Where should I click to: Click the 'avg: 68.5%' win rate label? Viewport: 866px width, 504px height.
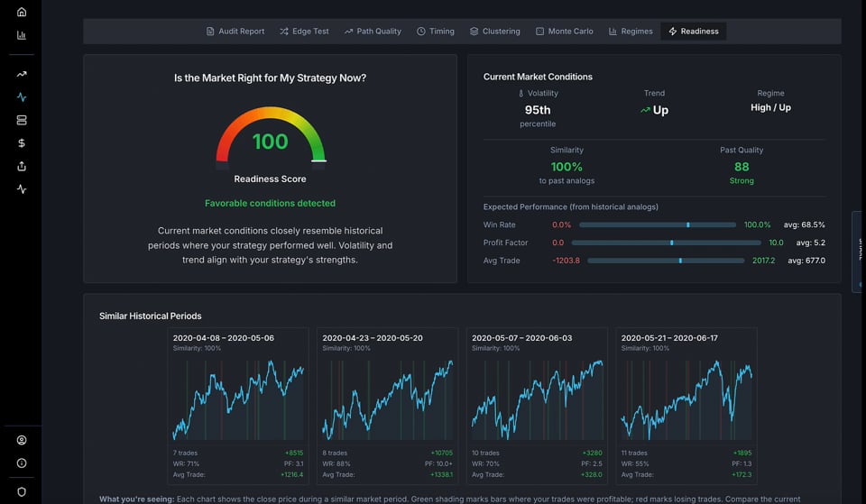[x=804, y=225]
